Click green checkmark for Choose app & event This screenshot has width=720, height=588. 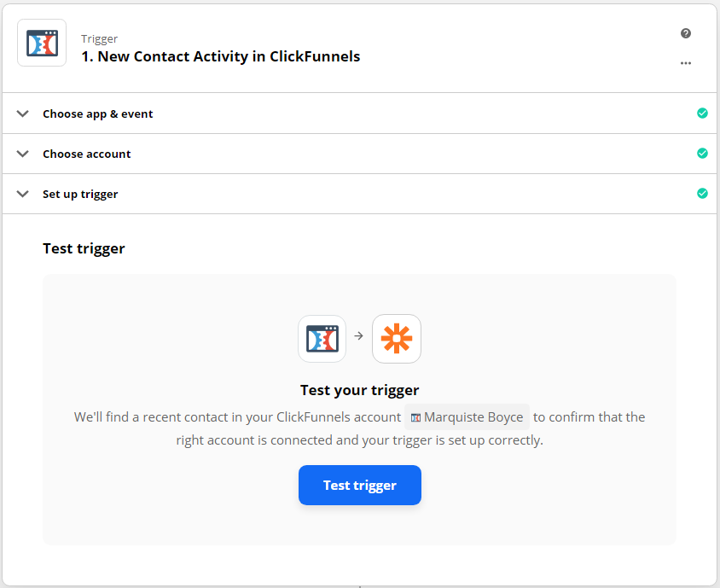702,113
